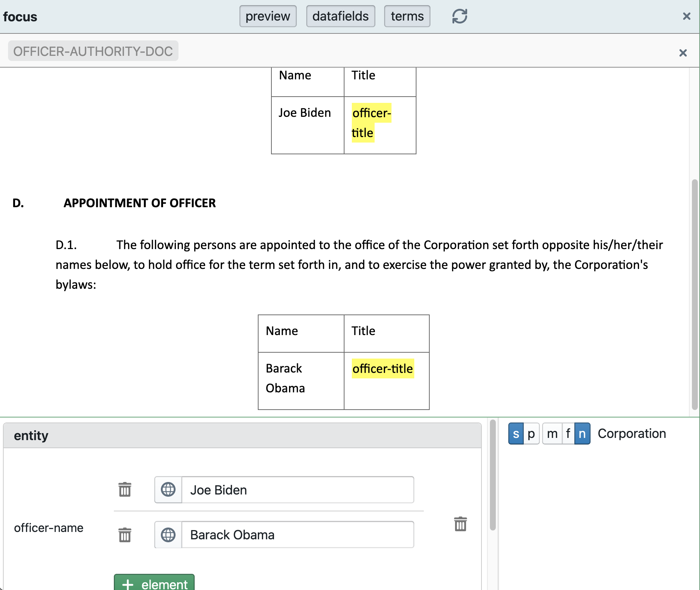Click the document pane vertical scrollbar
Screen dimensions: 700x590
click(x=694, y=294)
